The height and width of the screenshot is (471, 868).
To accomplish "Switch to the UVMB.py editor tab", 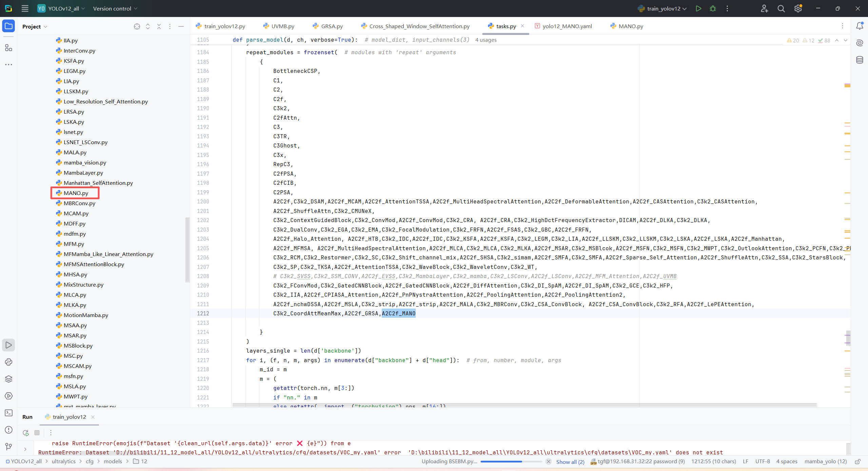I will 282,26.
